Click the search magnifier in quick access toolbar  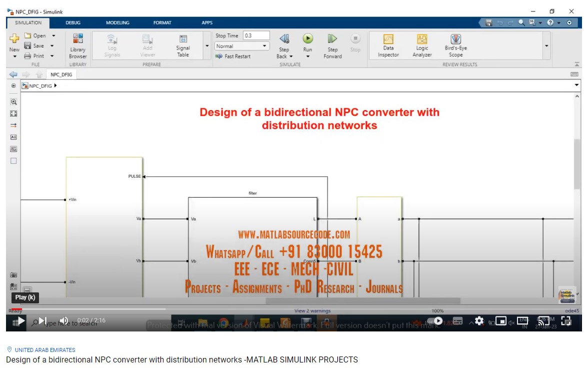coord(521,23)
